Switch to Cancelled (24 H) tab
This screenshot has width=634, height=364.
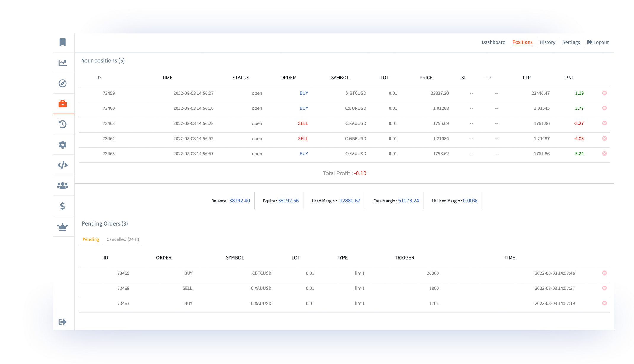pos(123,239)
